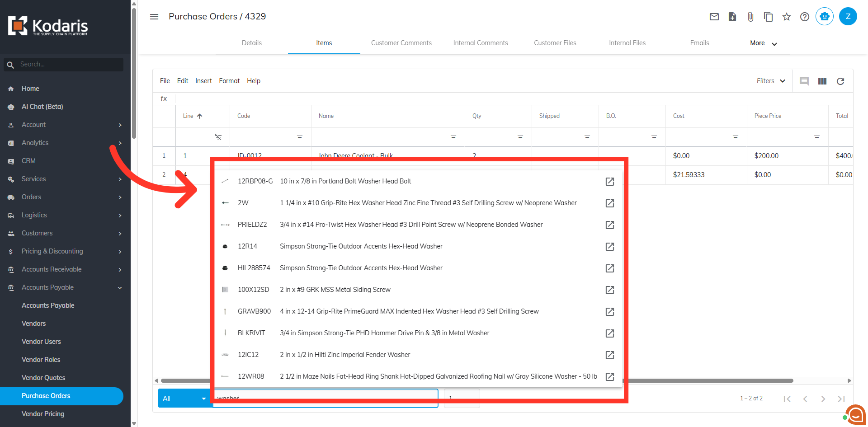Open live chat support widget
This screenshot has width=868, height=427.
[855, 414]
